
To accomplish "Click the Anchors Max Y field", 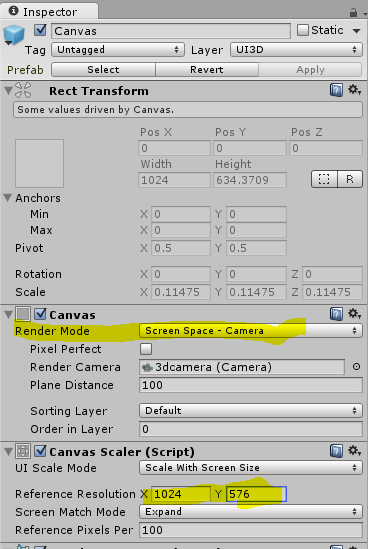I will point(256,230).
